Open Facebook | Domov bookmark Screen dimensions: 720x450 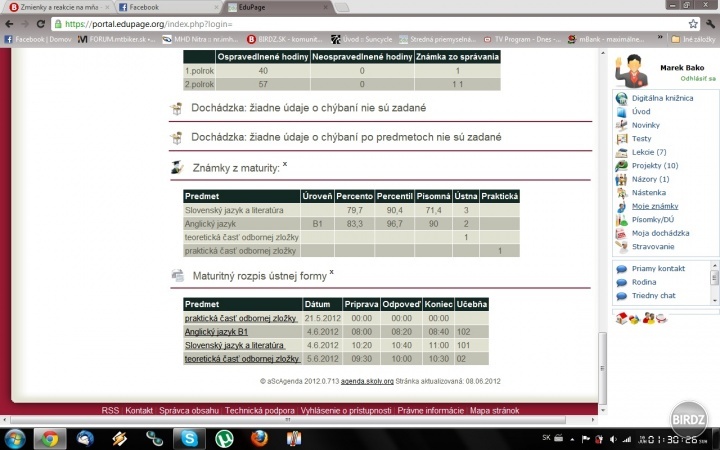38,39
